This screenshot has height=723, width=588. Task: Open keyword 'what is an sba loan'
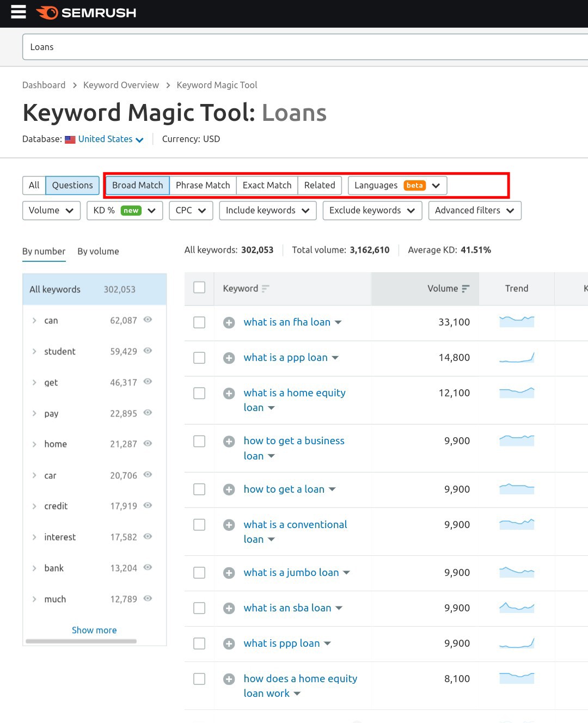coord(287,608)
